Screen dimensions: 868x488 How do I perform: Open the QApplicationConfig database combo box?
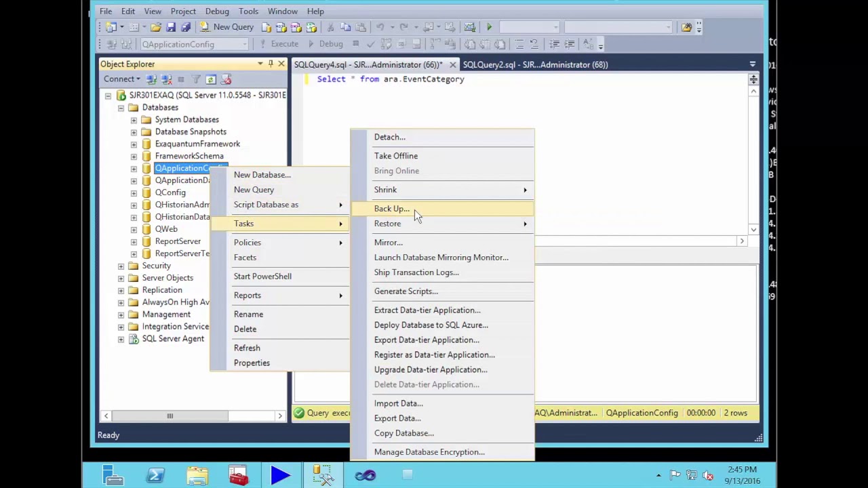click(194, 44)
